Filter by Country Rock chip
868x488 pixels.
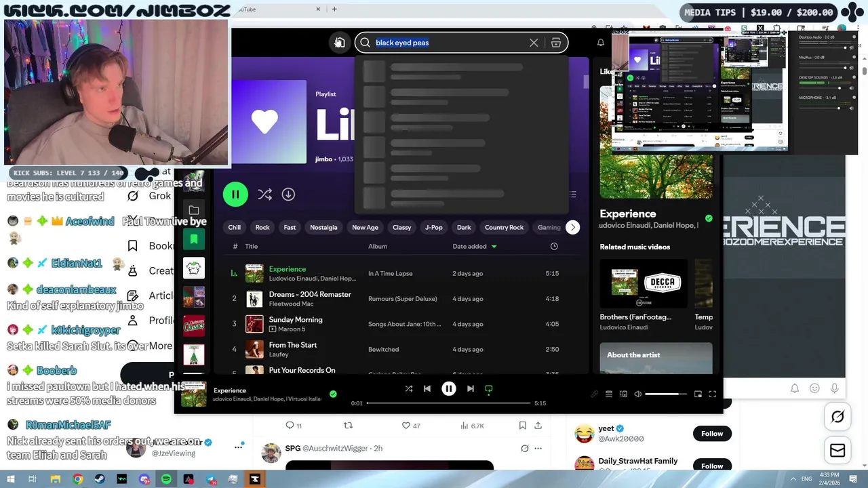[505, 228]
